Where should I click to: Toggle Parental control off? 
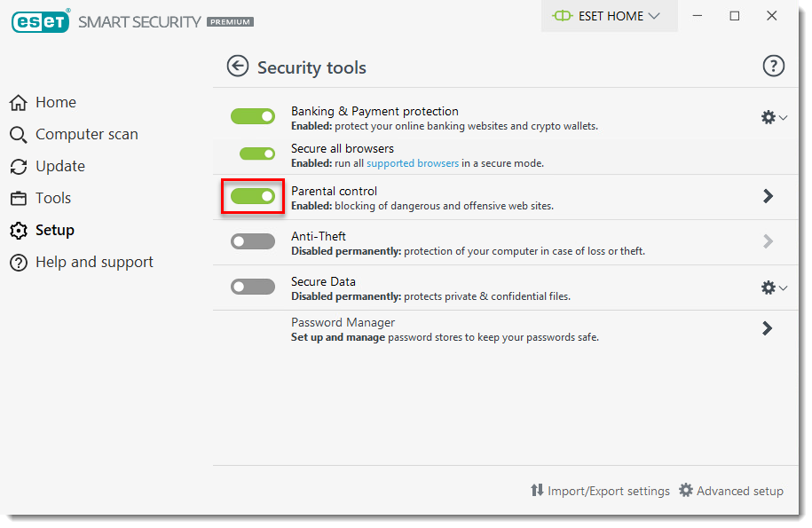(x=253, y=196)
